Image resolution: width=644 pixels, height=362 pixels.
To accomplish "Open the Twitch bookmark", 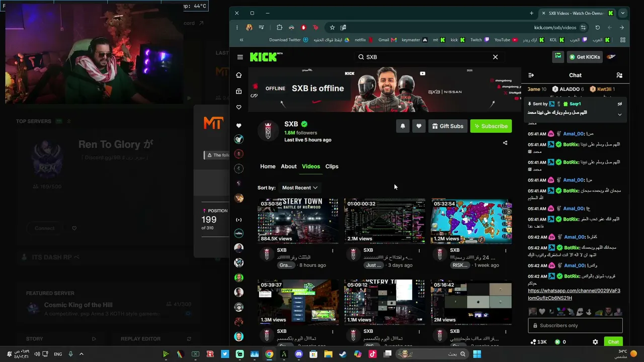I will pos(480,40).
